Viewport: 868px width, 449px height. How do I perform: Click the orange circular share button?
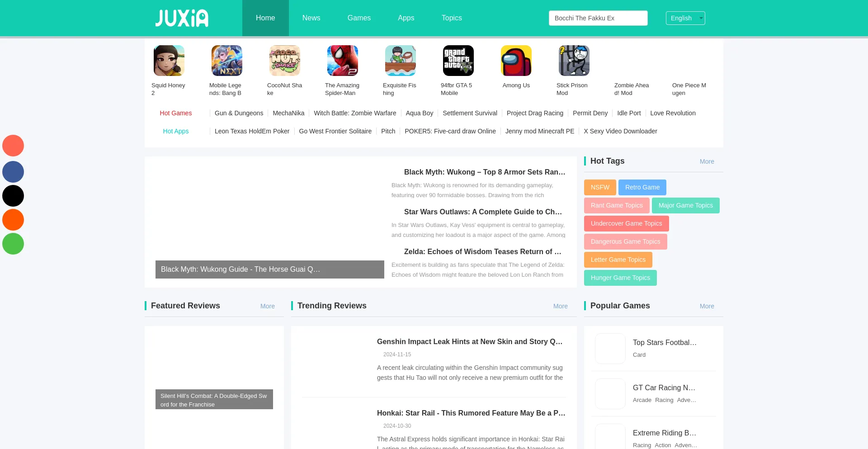tap(13, 220)
